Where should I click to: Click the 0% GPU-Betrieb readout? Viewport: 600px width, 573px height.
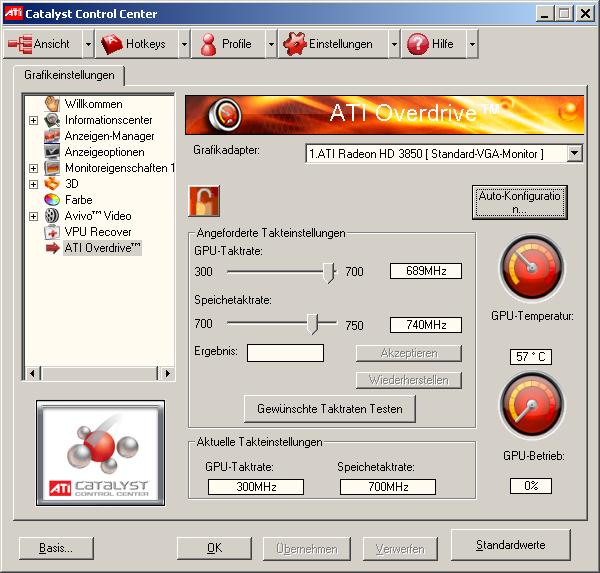coord(531,486)
